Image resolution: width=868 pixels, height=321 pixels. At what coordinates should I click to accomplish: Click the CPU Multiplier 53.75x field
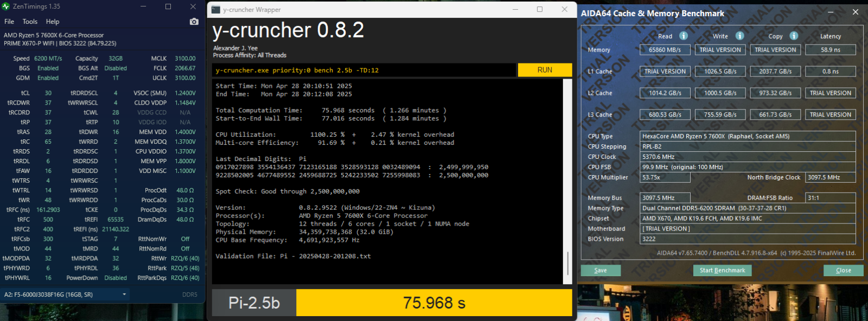(x=665, y=177)
